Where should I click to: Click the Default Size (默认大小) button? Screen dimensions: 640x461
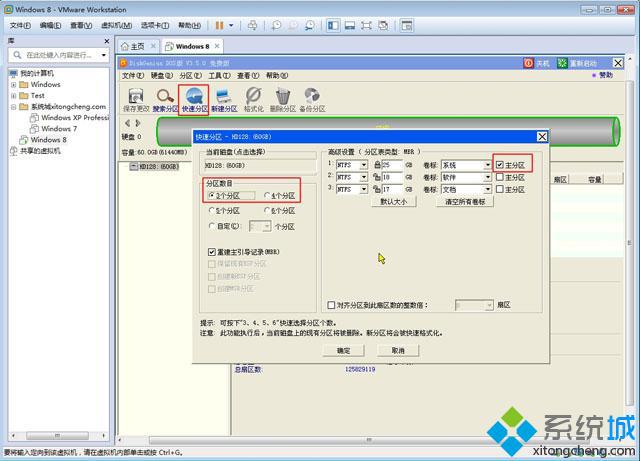point(393,202)
